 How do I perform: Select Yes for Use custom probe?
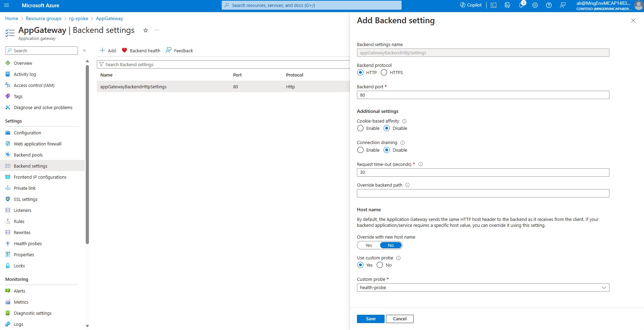(x=360, y=265)
